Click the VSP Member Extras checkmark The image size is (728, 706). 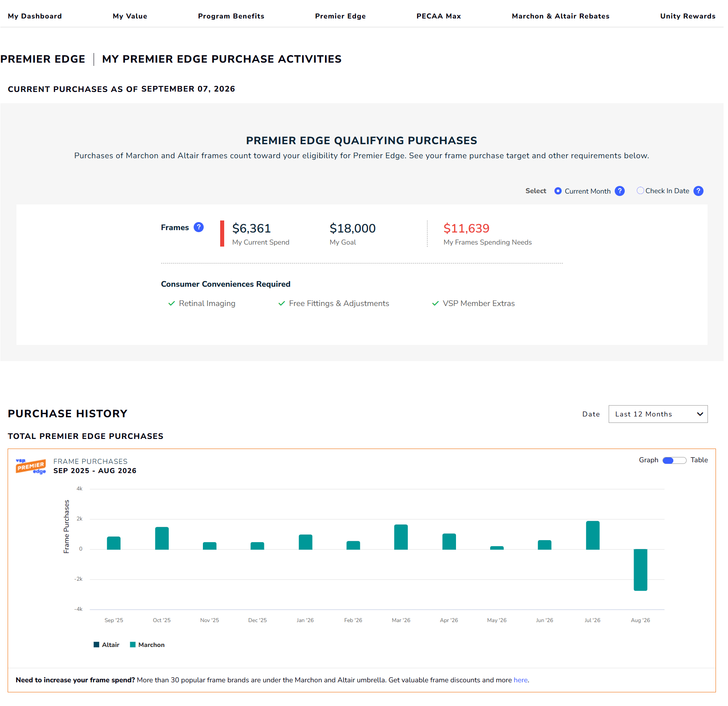point(435,303)
